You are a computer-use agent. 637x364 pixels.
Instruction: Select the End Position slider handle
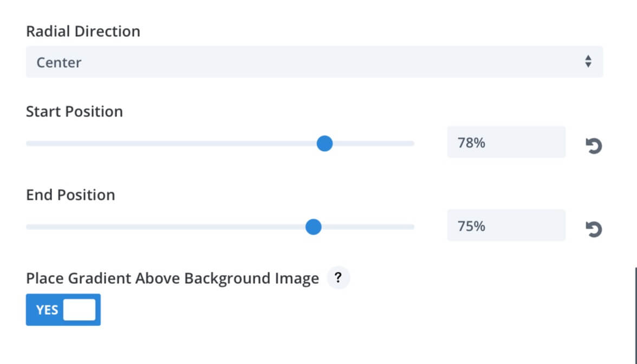pyautogui.click(x=313, y=226)
